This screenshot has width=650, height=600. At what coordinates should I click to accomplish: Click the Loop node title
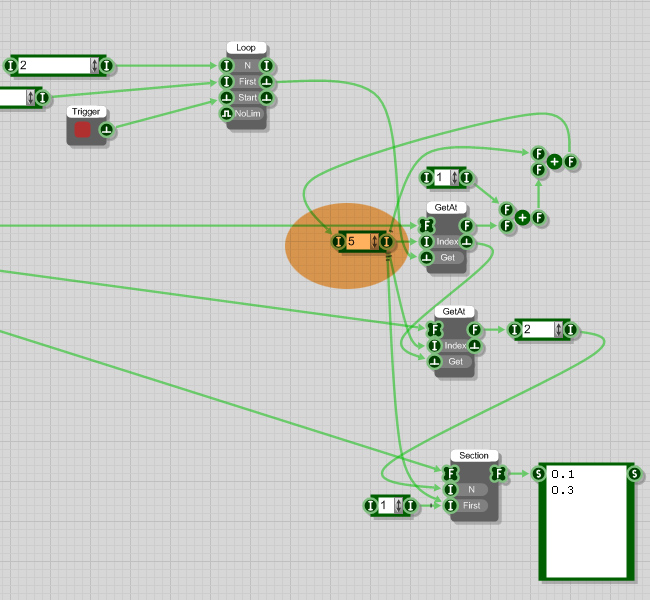pos(246,47)
